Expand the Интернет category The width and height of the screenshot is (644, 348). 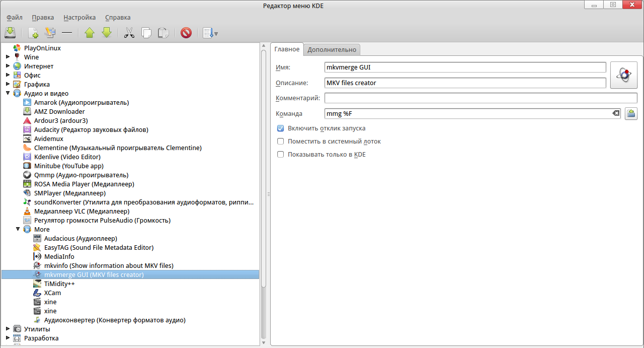click(8, 66)
